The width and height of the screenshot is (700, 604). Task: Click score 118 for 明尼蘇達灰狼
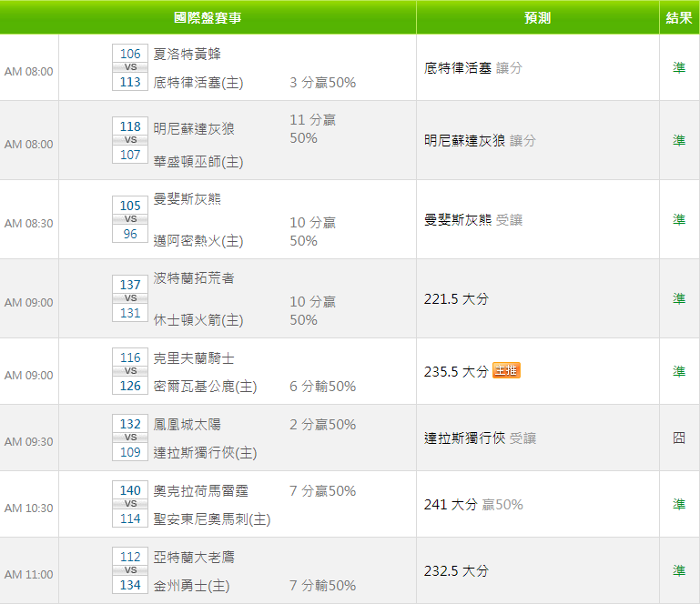tap(130, 126)
